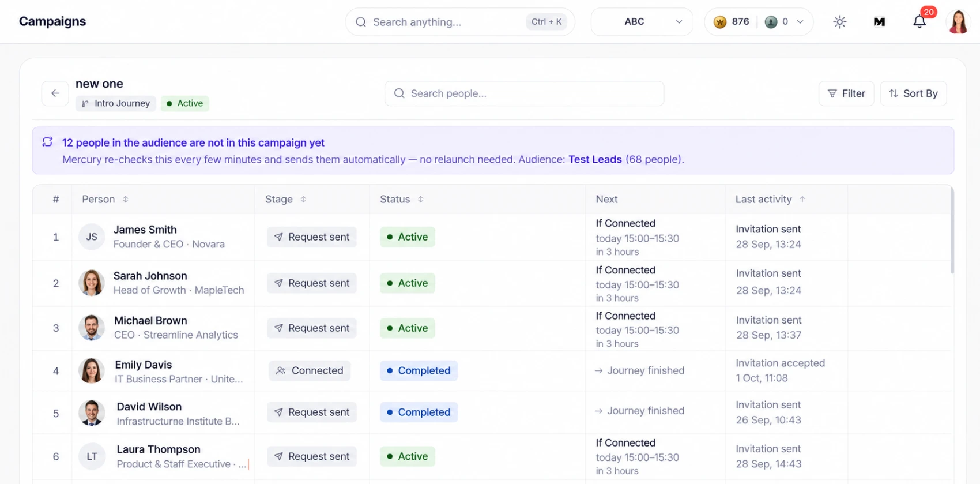
Task: Click Emily Davis's Connected stage badge
Action: pyautogui.click(x=310, y=370)
